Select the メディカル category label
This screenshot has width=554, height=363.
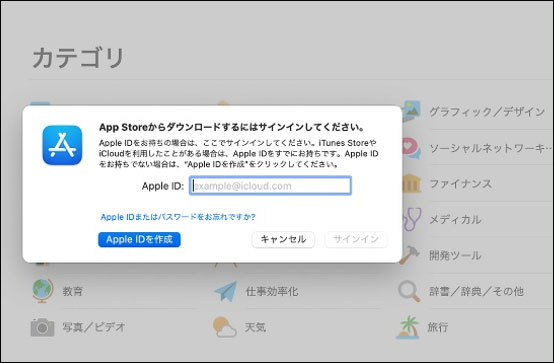[x=455, y=219]
